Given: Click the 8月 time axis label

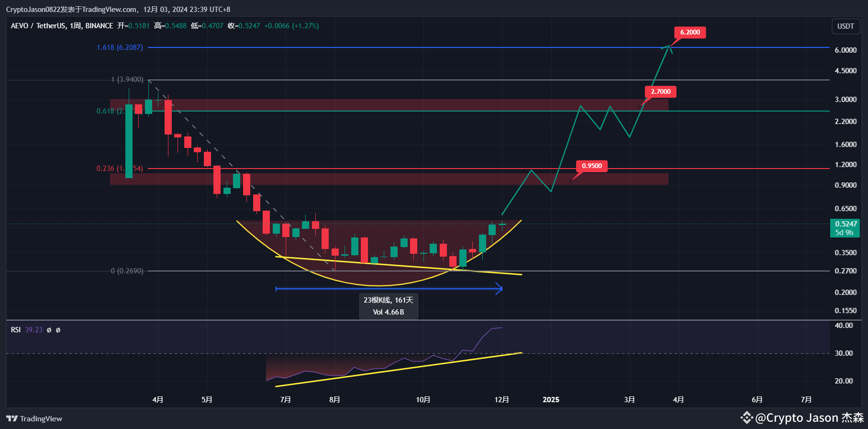Looking at the screenshot, I should (335, 399).
